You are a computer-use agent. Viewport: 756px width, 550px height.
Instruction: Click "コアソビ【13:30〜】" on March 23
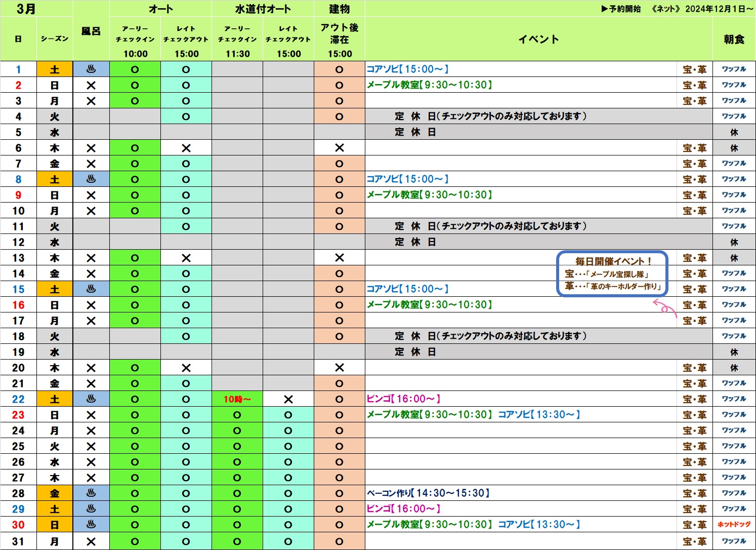539,414
